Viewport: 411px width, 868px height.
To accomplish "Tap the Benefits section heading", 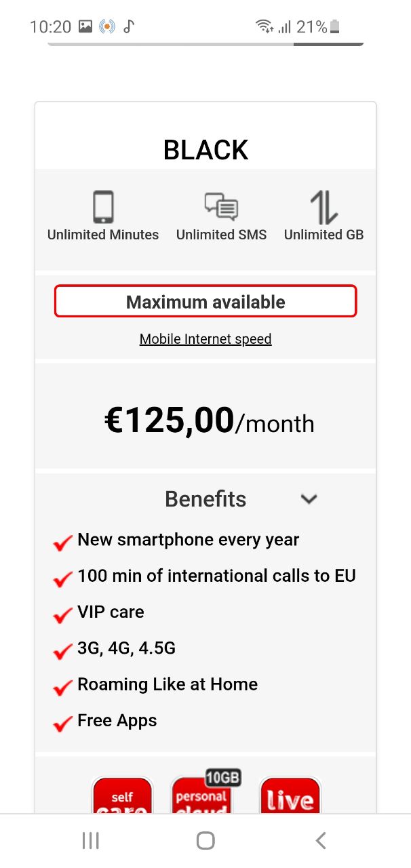I will pos(206,499).
